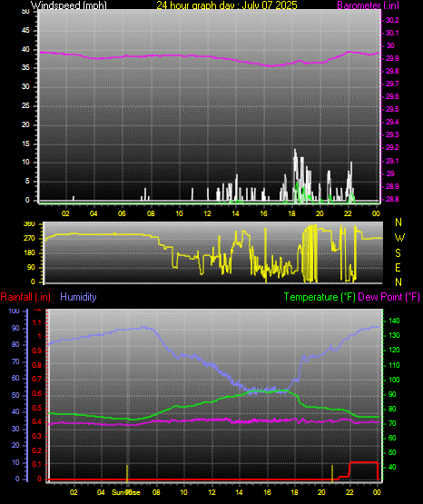Click the 30 value on barometer axis
Screen dimensions: 423x504
click(x=390, y=45)
